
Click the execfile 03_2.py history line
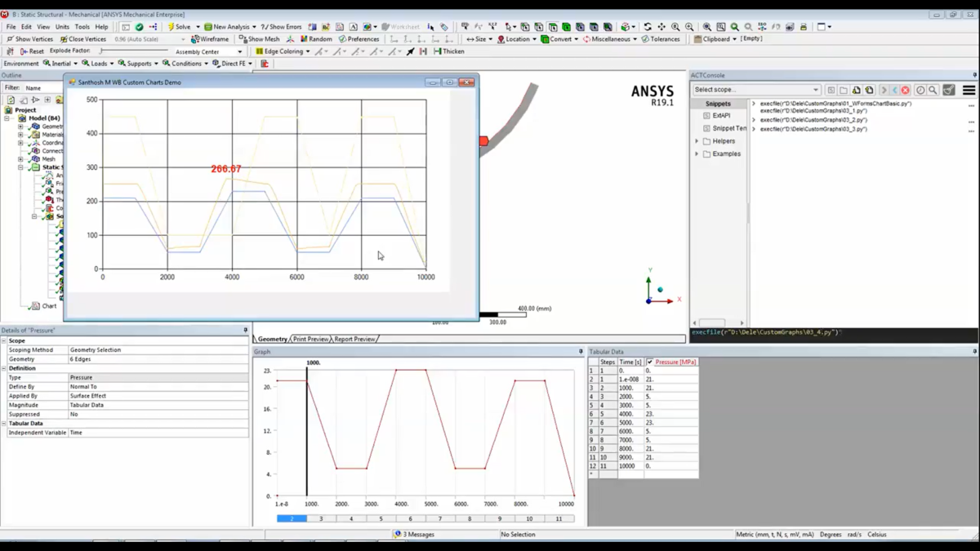coord(813,120)
